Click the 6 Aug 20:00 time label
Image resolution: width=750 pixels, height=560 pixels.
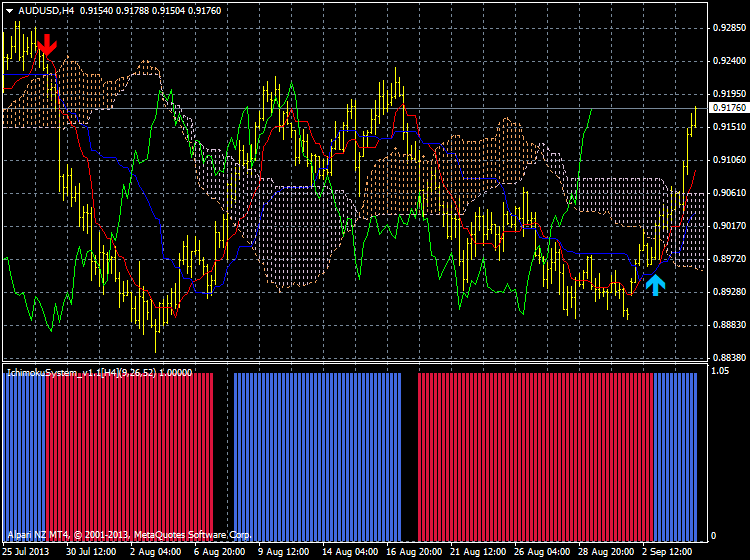tap(220, 552)
